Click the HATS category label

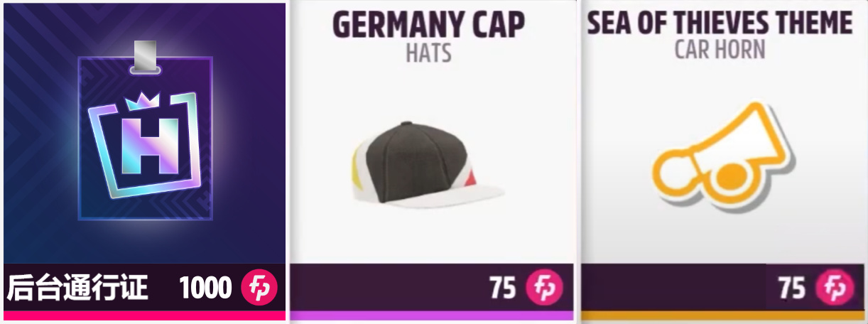(428, 53)
